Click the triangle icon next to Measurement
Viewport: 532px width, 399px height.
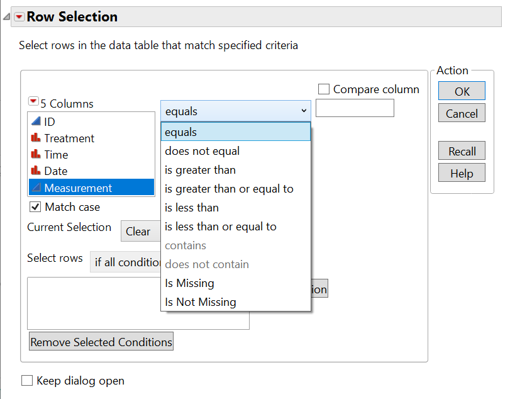pyautogui.click(x=36, y=187)
